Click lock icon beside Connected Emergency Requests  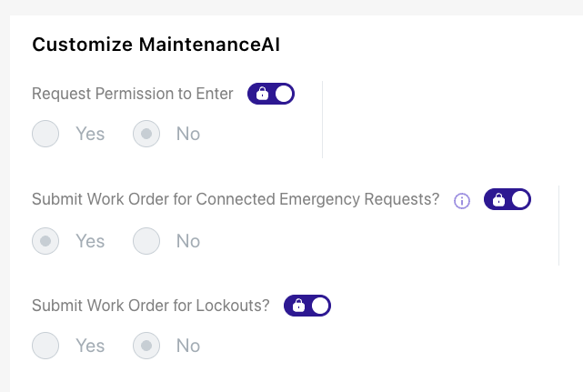[x=498, y=199]
